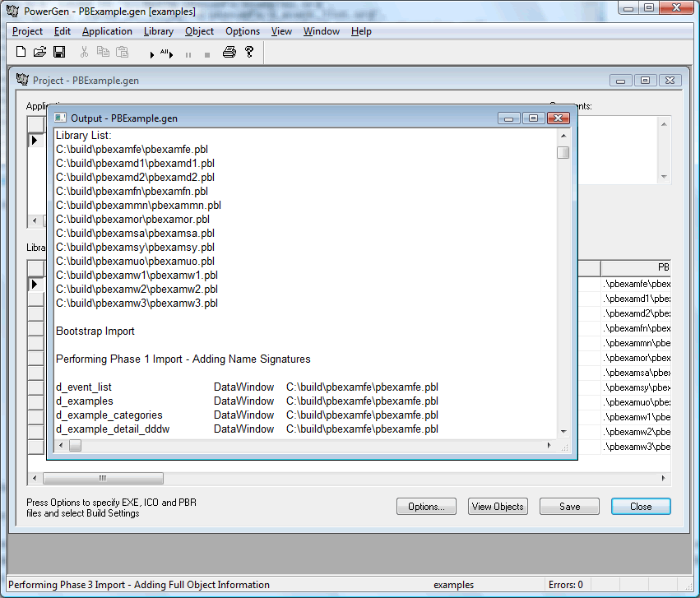This screenshot has width=700, height=598.
Task: Click the Close button in Project window
Action: point(641,507)
